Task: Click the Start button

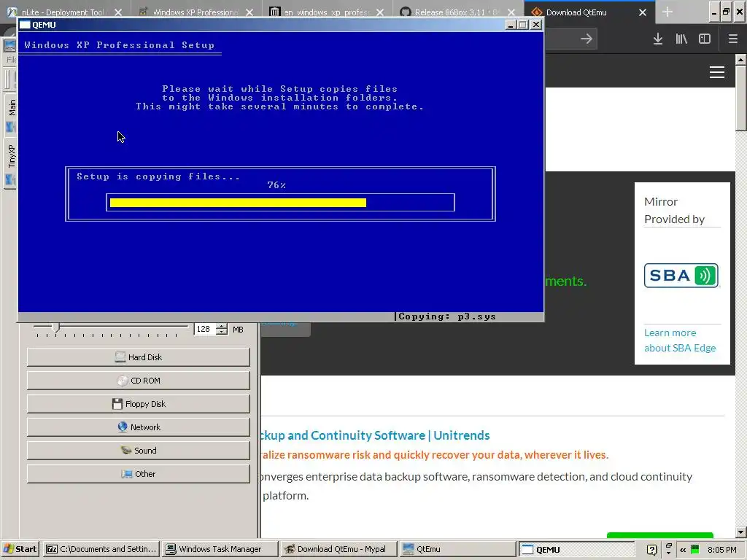Action: pos(20,549)
